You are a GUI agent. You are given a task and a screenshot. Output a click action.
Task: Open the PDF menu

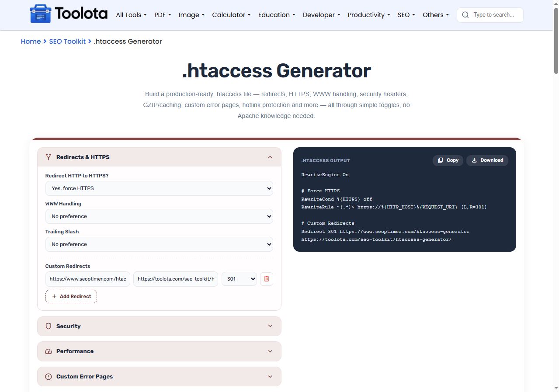click(x=163, y=15)
